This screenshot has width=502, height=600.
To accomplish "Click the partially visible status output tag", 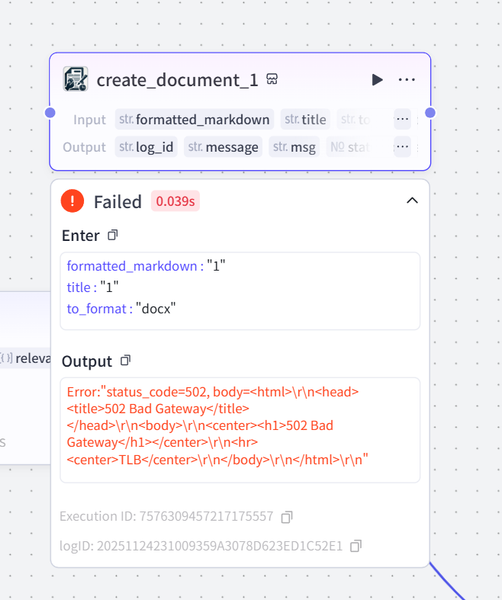I will point(350,147).
